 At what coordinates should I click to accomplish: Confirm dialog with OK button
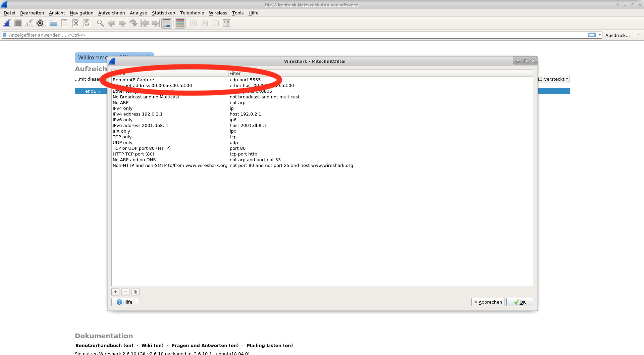coord(520,302)
